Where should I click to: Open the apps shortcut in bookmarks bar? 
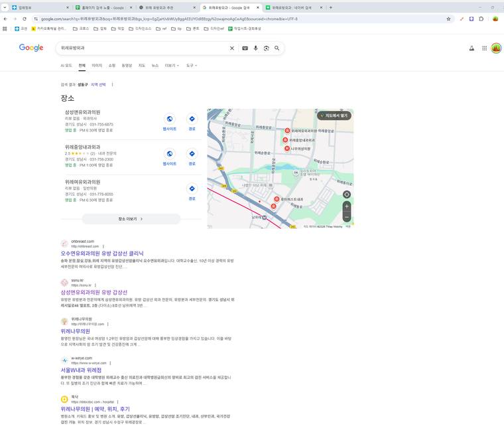5,29
